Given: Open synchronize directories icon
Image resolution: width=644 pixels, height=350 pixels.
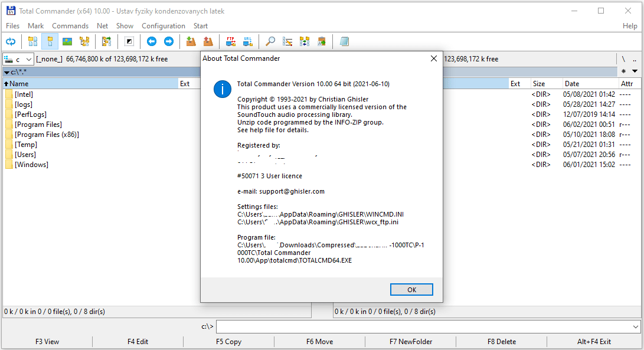Looking at the screenshot, I should [x=305, y=41].
